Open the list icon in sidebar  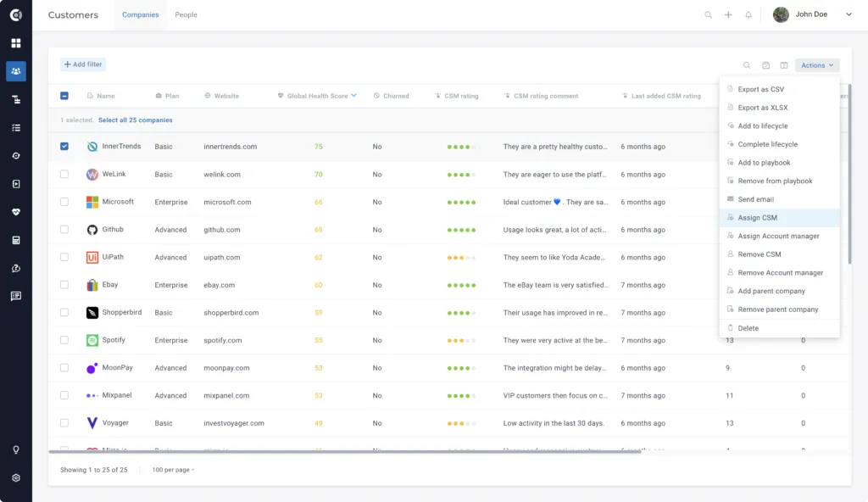[16, 128]
